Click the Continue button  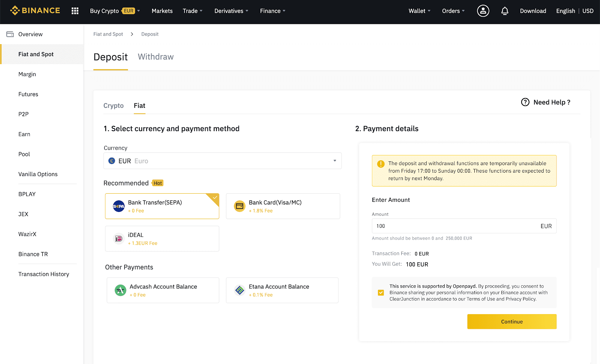(512, 322)
